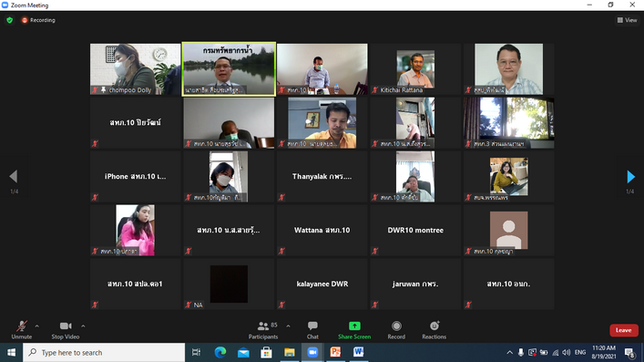
Task: Stop the video camera
Action: coord(66,330)
